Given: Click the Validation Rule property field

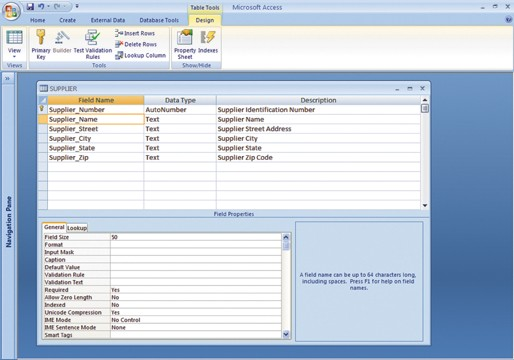Looking at the screenshot, I should (196, 275).
